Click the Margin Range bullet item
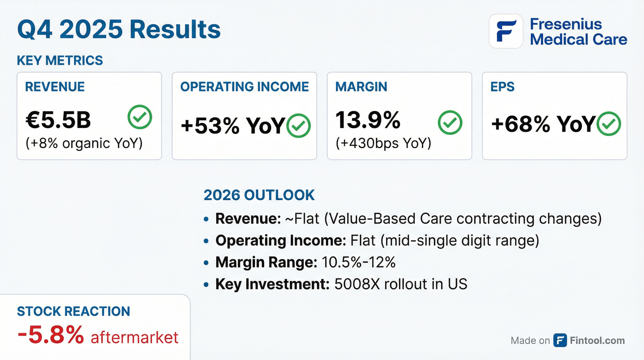Viewport: 644px width, 360px height. click(x=305, y=262)
